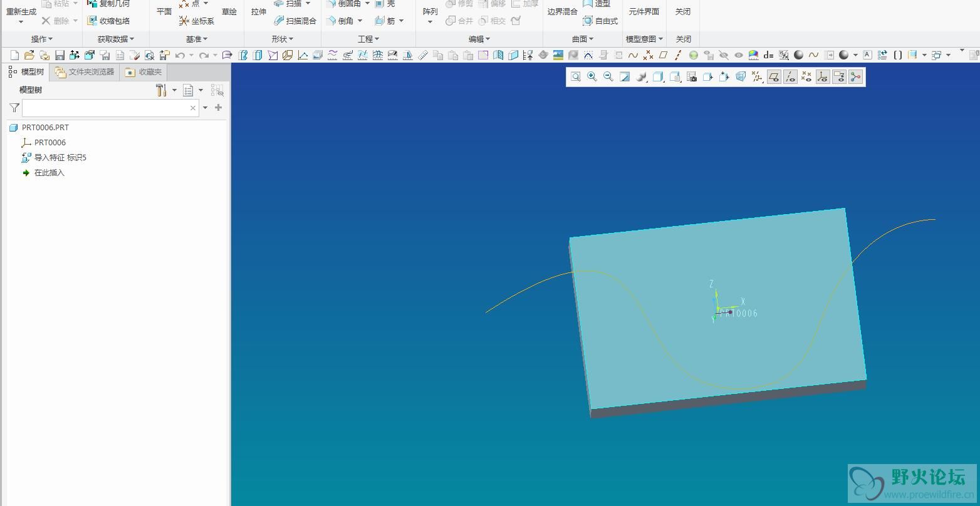Click the 元件界面 button
Viewport: 980px width, 506px height.
click(x=644, y=12)
